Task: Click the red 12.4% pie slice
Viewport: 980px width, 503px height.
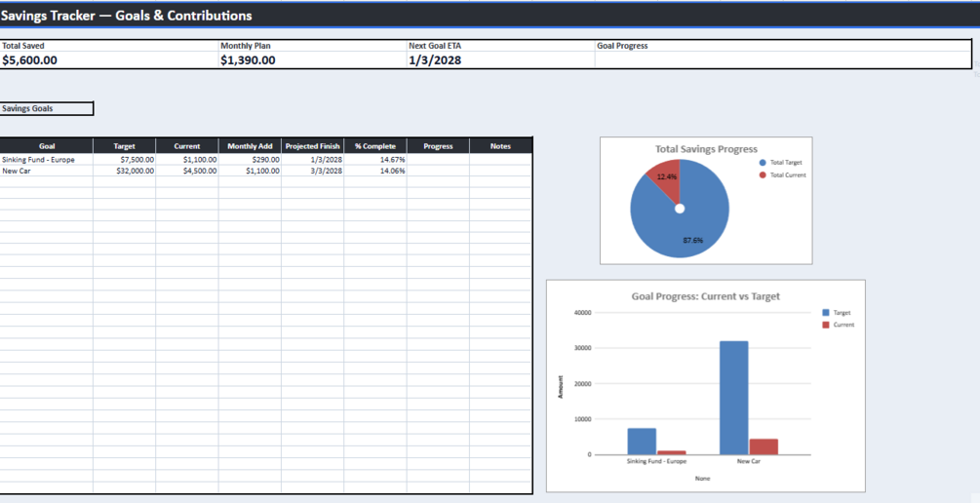Action: pyautogui.click(x=666, y=178)
